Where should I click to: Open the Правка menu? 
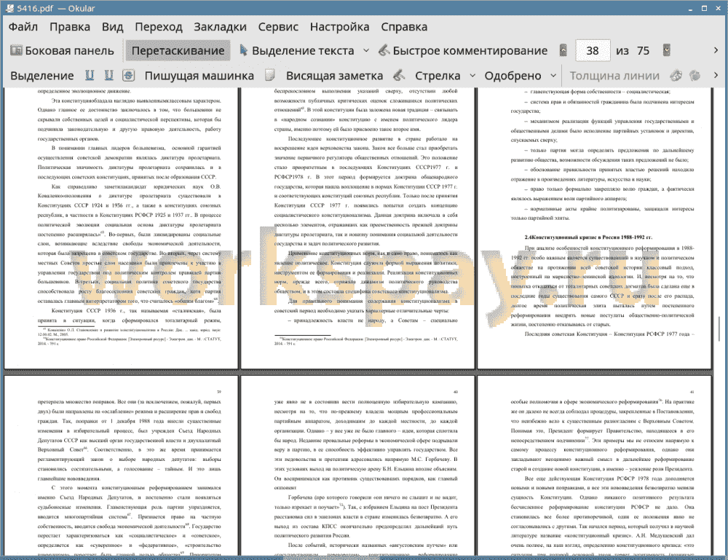tap(70, 27)
